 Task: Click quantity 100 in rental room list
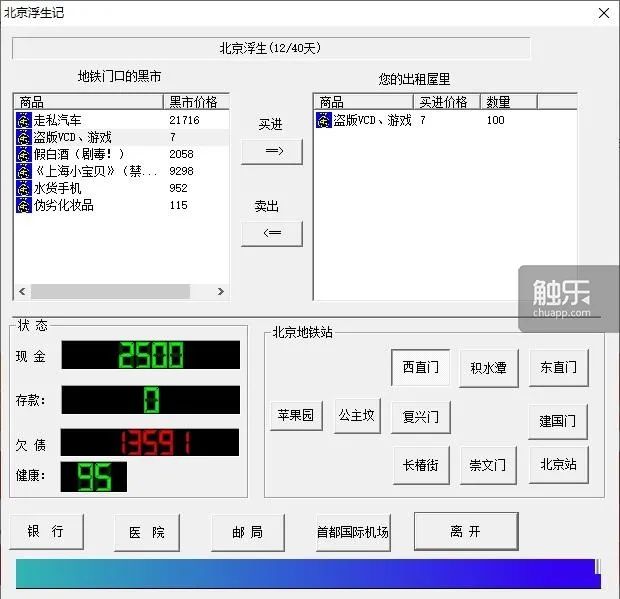coord(495,120)
